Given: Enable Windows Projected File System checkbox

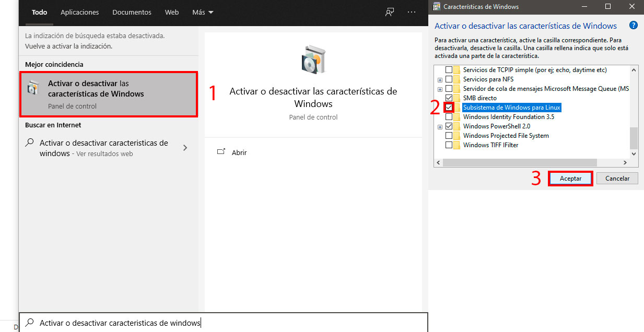Looking at the screenshot, I should click(449, 136).
